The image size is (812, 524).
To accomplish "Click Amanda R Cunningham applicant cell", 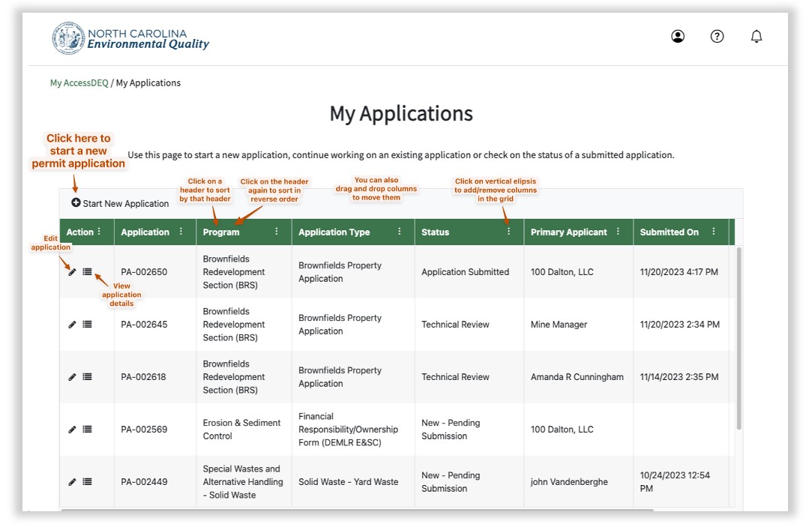I will (x=577, y=377).
